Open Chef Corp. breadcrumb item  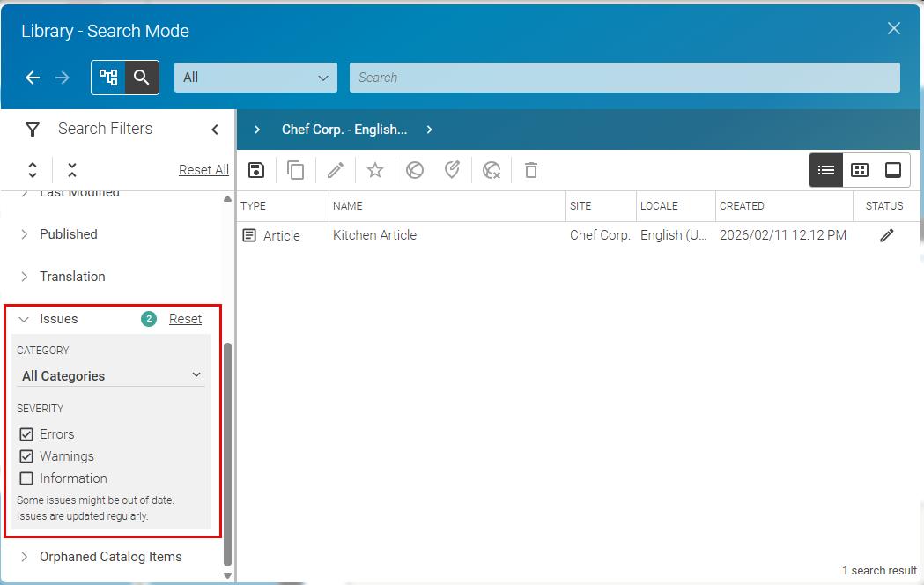(344, 129)
